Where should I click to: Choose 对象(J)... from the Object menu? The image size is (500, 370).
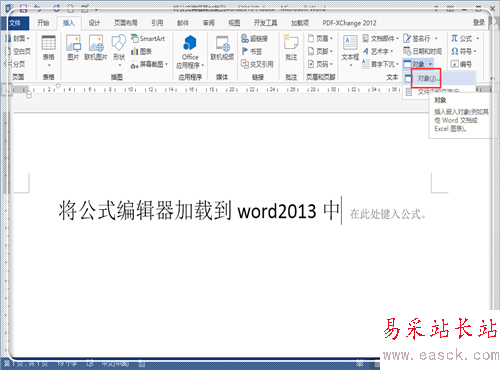[439, 79]
